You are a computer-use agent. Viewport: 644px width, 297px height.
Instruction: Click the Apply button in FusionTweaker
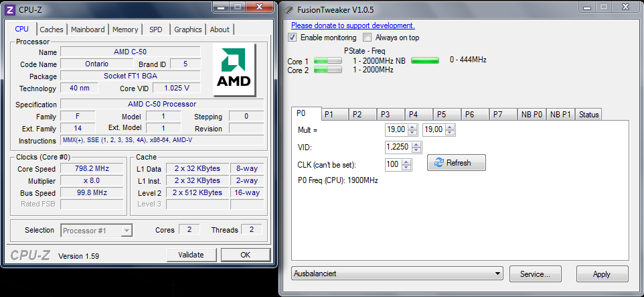click(602, 274)
